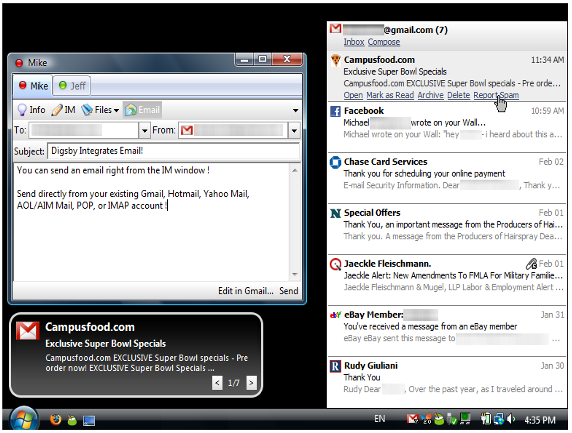This screenshot has width=572, height=433.
Task: Open the Compose link
Action: pos(384,42)
